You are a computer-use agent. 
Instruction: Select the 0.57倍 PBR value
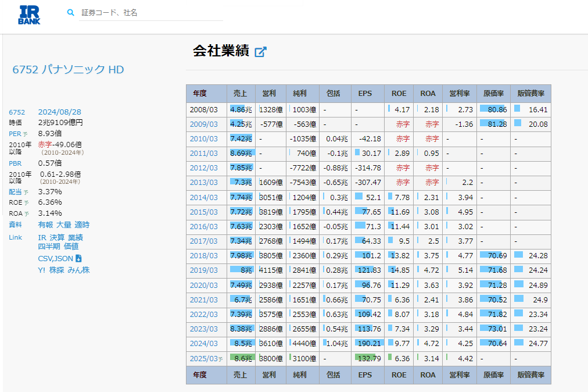[50, 163]
